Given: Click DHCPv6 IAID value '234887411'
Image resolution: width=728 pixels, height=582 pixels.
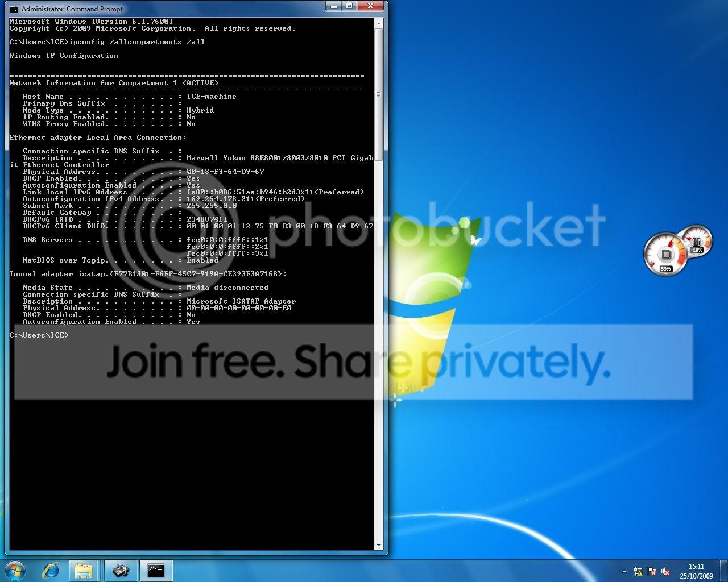Looking at the screenshot, I should pos(207,219).
